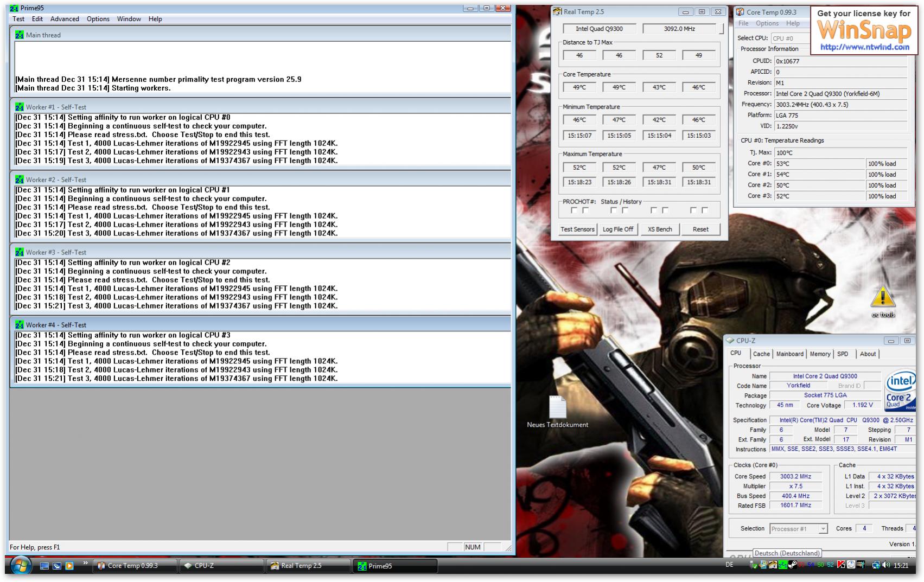Tick the sixth PROCHOT checkbox in Real Temp
924x582 pixels.
(x=665, y=210)
